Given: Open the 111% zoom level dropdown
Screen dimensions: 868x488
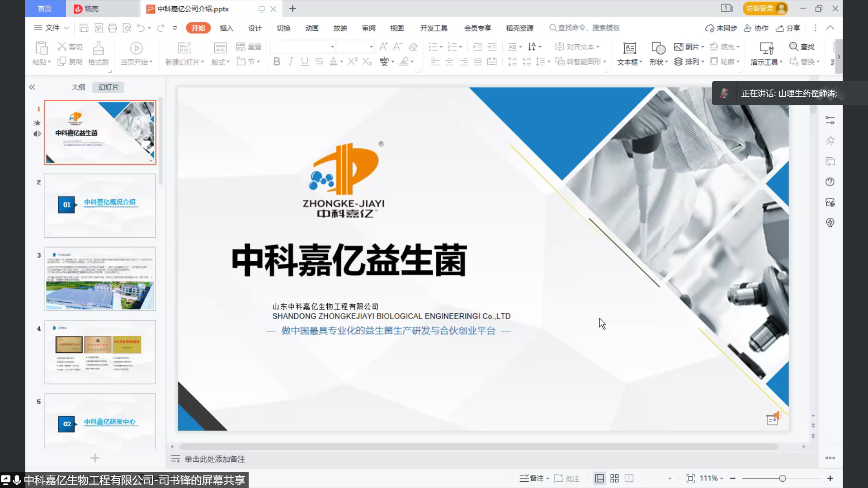Looking at the screenshot, I should coord(712,479).
